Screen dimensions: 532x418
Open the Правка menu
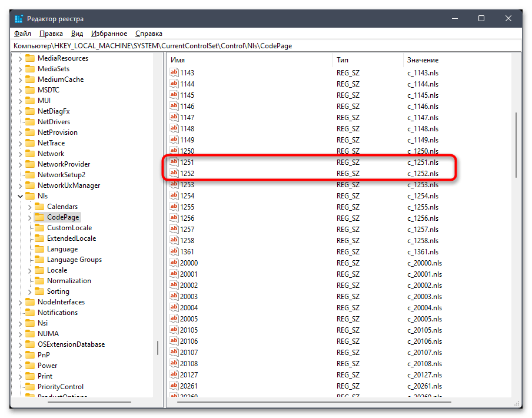click(50, 34)
